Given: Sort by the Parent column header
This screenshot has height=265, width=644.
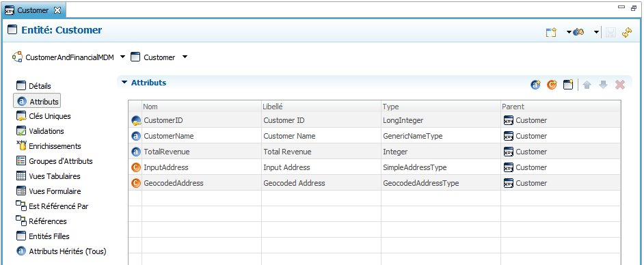Looking at the screenshot, I should 561,107.
